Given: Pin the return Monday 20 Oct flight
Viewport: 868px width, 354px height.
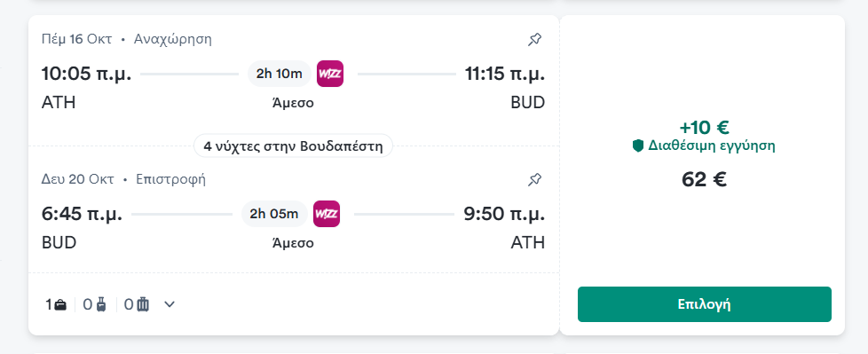Looking at the screenshot, I should pyautogui.click(x=535, y=179).
